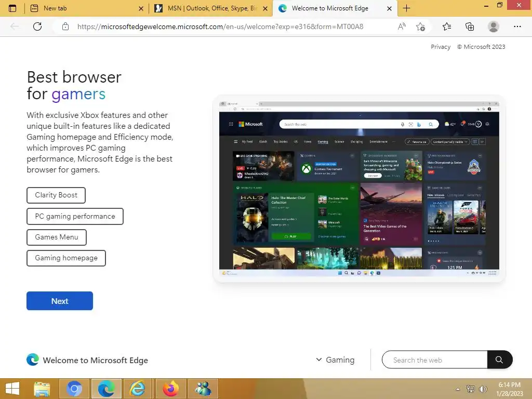
Task: Switch to the MSN Outlook tab
Action: coord(211,8)
